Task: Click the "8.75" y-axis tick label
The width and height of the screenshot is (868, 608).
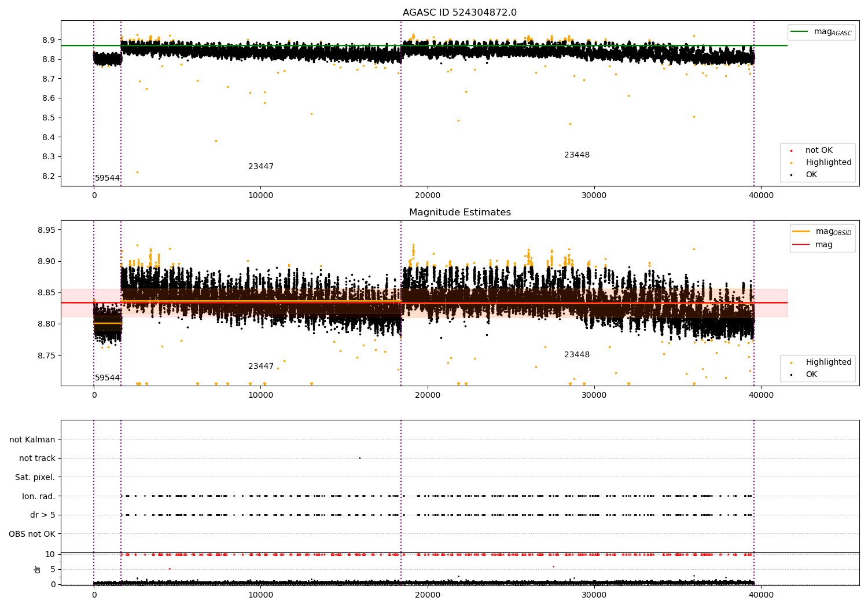Action: point(47,356)
